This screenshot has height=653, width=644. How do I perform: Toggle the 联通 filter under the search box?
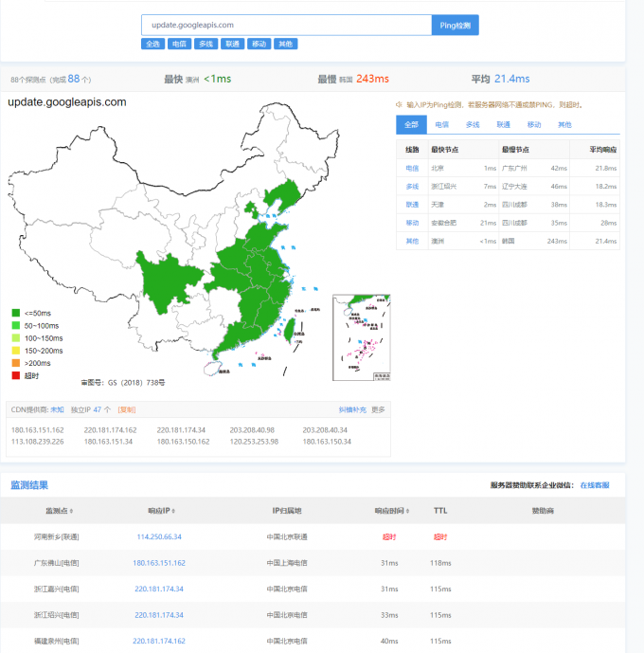click(233, 44)
